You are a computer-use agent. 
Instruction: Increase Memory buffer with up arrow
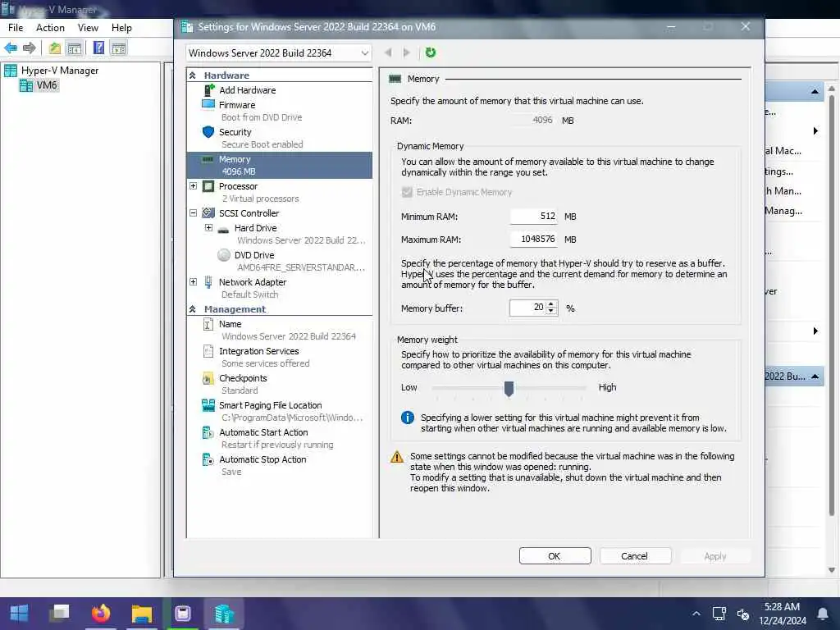(x=551, y=304)
